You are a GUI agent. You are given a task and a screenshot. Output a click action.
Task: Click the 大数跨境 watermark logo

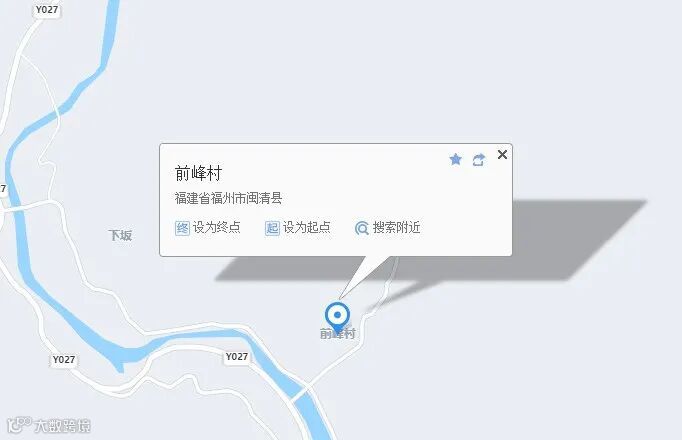tap(49, 425)
